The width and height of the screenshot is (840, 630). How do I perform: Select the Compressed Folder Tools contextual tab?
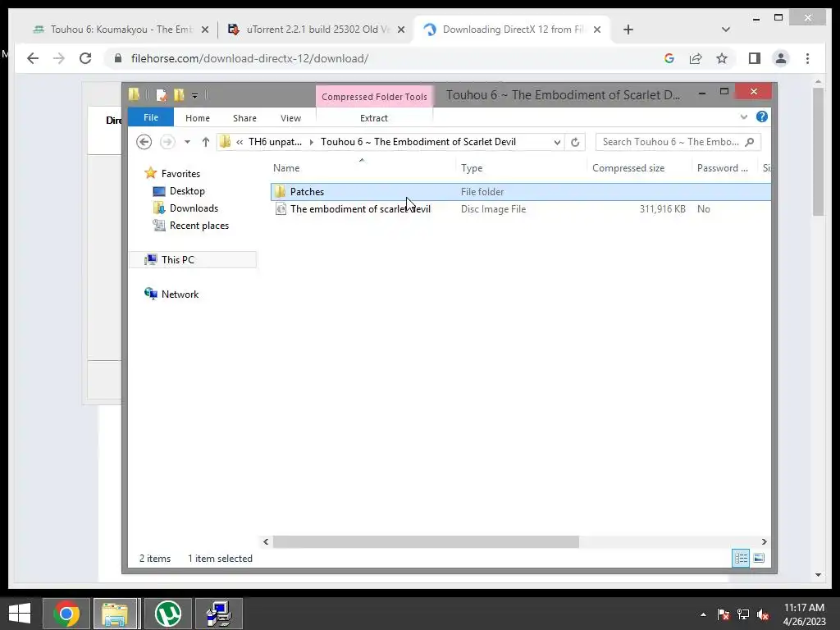click(x=374, y=97)
